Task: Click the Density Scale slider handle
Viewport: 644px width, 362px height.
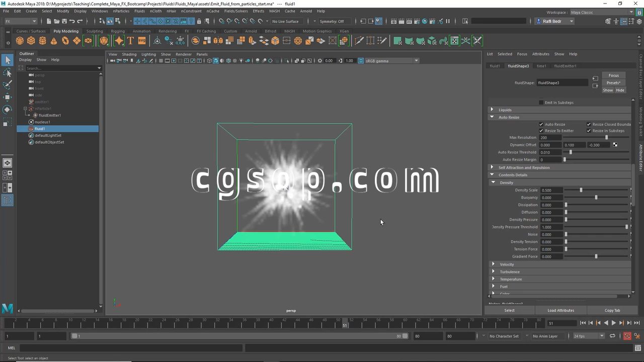Action: [x=581, y=190]
